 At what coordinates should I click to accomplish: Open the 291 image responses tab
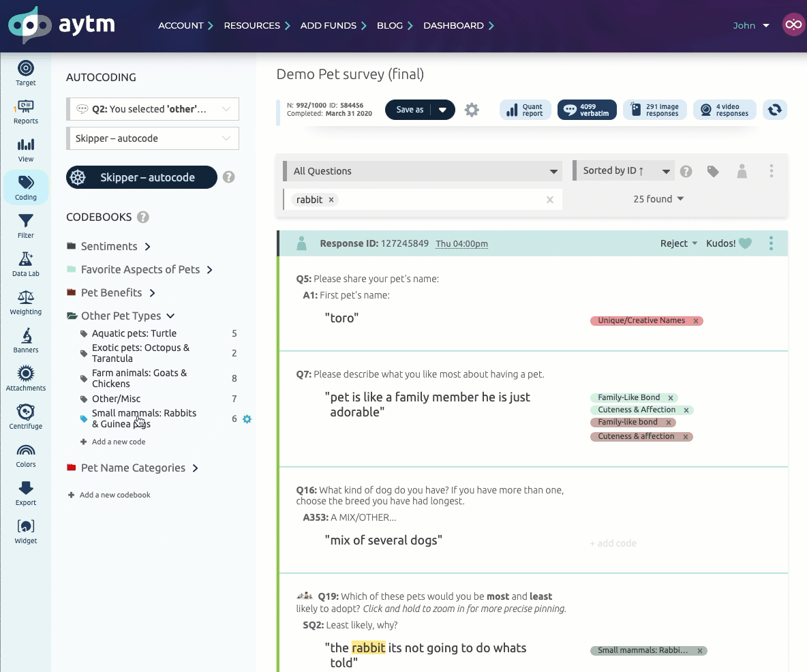pos(654,110)
